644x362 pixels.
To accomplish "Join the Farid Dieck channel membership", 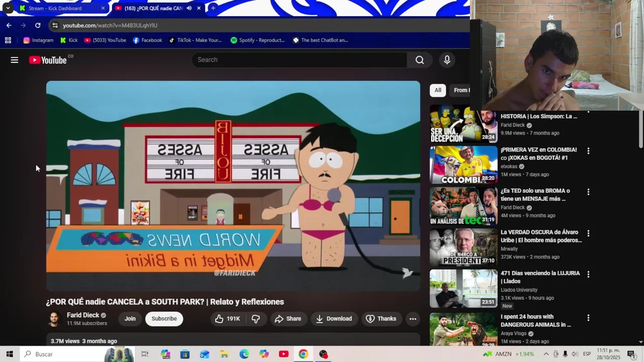I will [130, 319].
